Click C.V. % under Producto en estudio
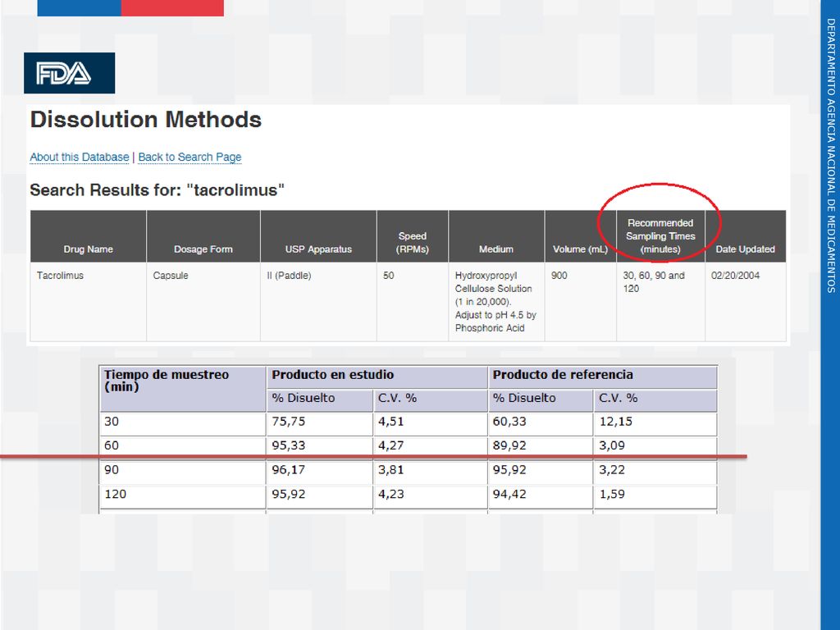Image resolution: width=840 pixels, height=630 pixels. (430, 400)
